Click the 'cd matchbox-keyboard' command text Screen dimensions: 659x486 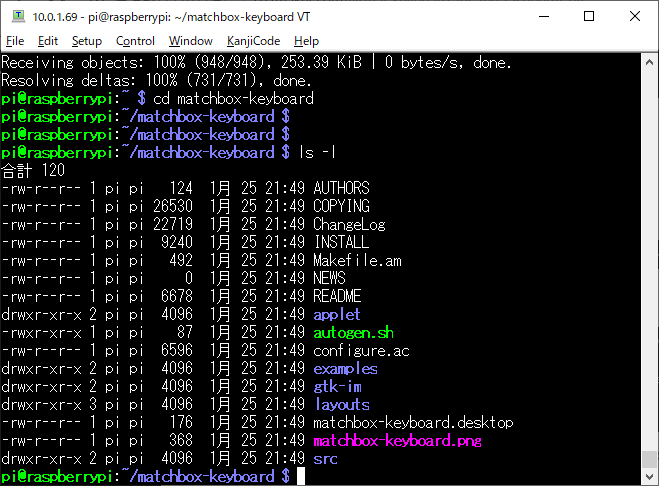(x=233, y=98)
